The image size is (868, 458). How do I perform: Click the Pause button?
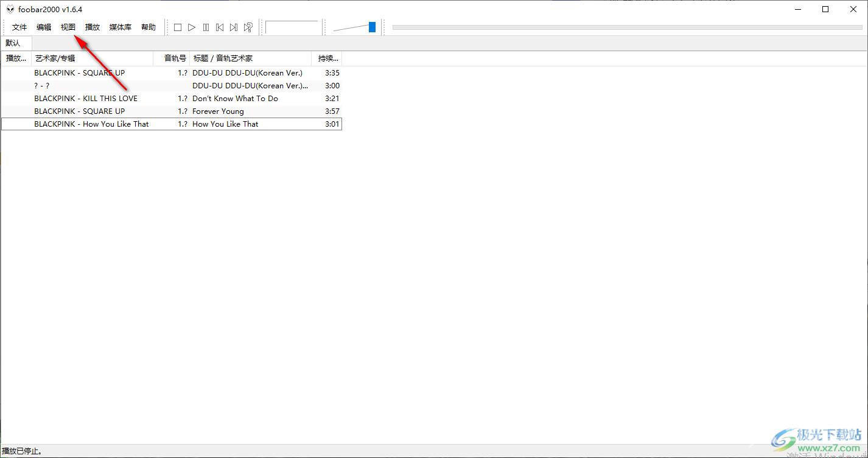click(206, 27)
